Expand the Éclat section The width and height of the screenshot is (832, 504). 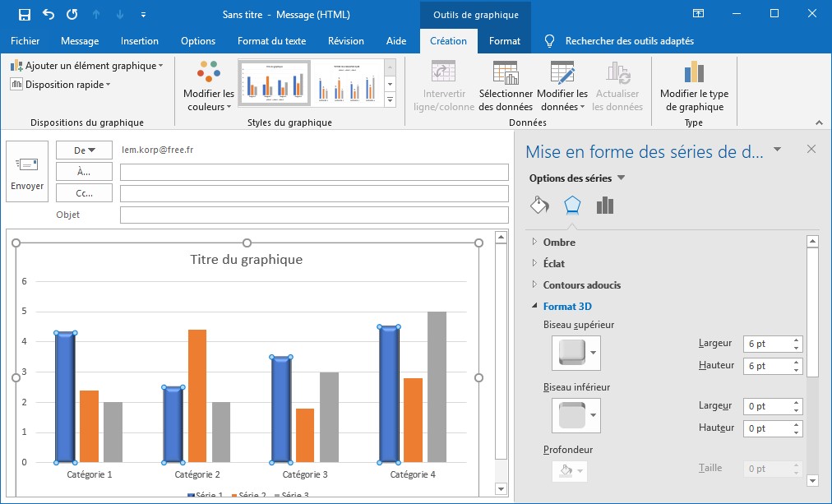click(553, 264)
